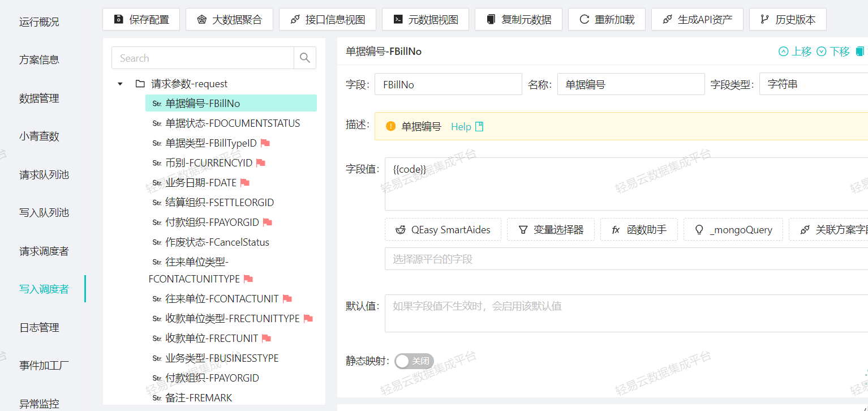Click 重新加载 to reload
Image resolution: width=868 pixels, height=411 pixels.
pos(607,19)
